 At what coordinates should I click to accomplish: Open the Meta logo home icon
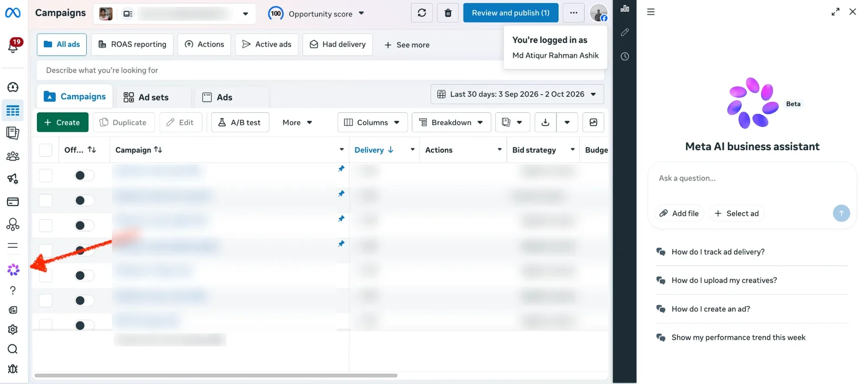[x=12, y=12]
